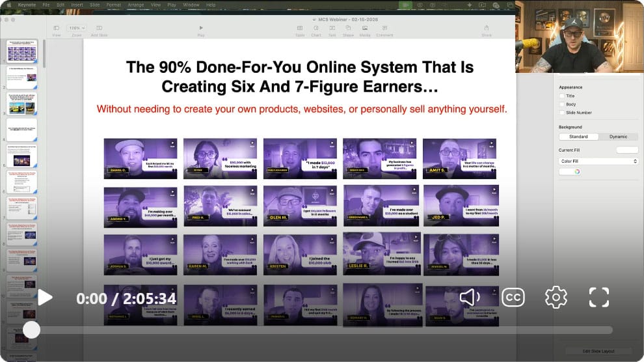Click the slide navigator scrollbar

(x=44, y=53)
